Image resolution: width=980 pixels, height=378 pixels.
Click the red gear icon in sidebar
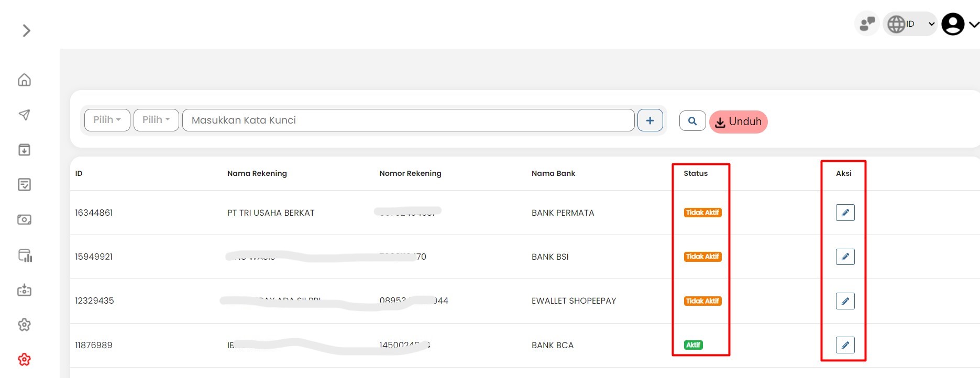coord(25,360)
